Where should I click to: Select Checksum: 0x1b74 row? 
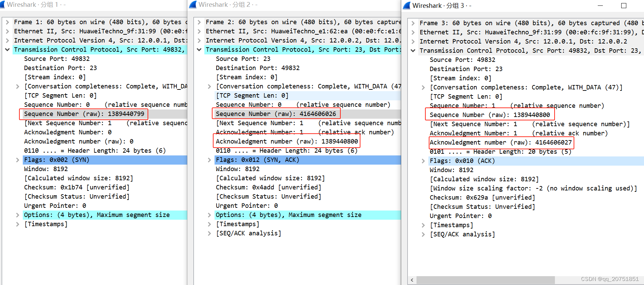point(77,187)
